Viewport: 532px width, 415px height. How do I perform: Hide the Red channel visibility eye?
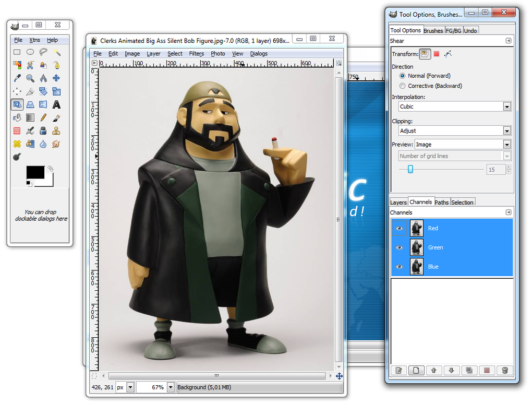[399, 228]
